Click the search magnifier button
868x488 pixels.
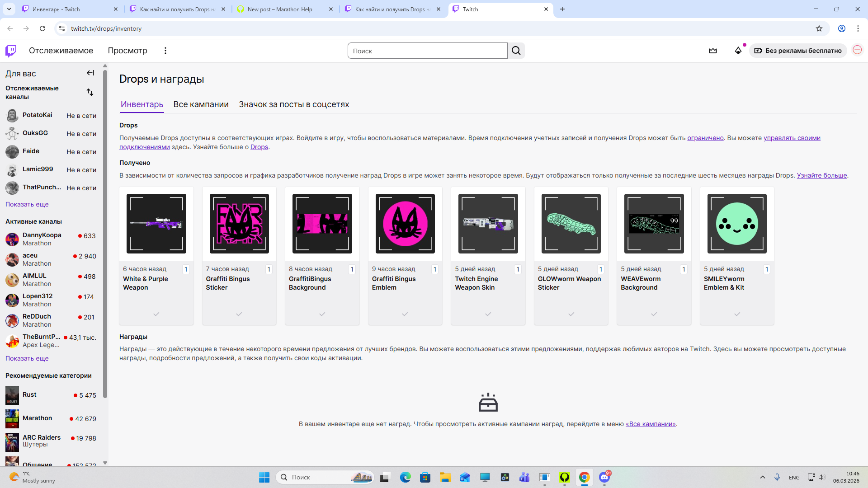(x=516, y=51)
